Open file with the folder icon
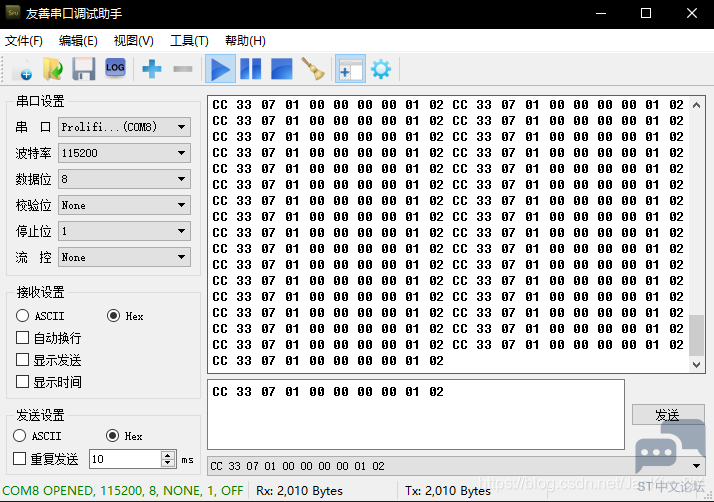Image resolution: width=714 pixels, height=502 pixels. tap(53, 69)
